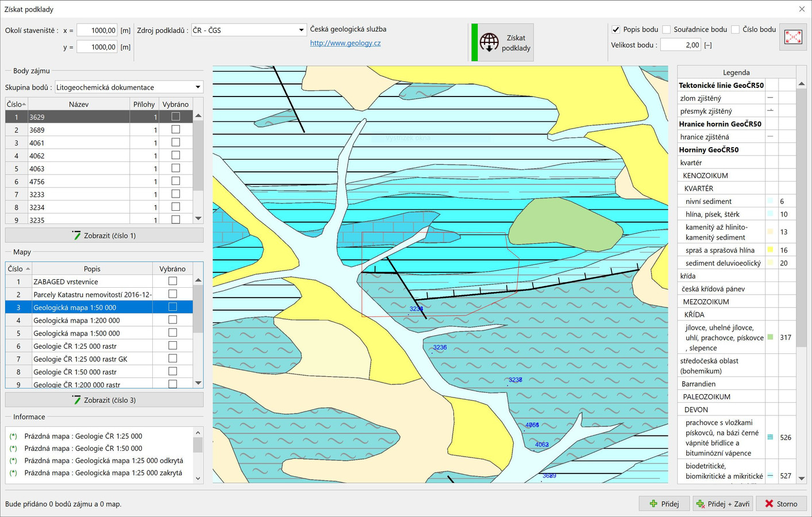Image resolution: width=812 pixels, height=517 pixels.
Task: Enable the Číslo bodu checkbox
Action: [x=735, y=29]
